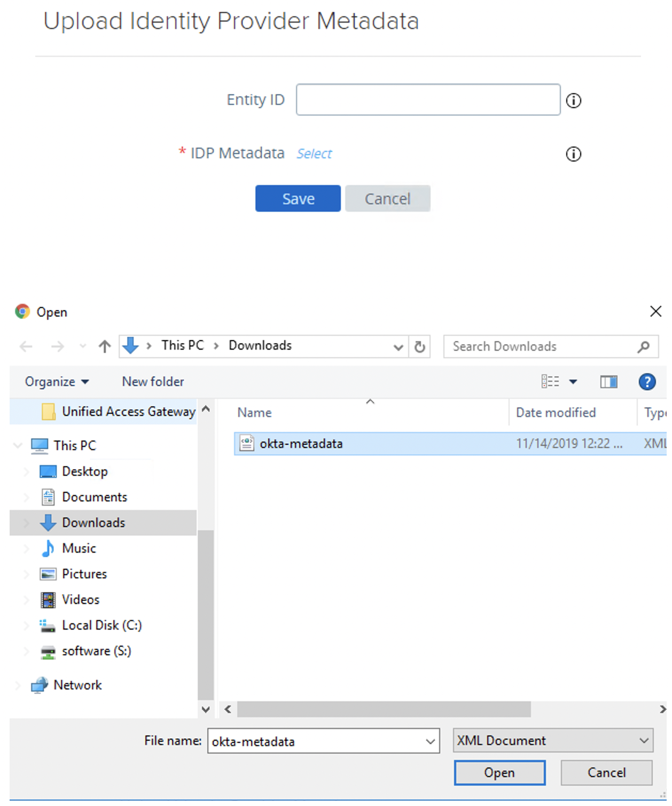Open the Organize menu

pos(57,382)
